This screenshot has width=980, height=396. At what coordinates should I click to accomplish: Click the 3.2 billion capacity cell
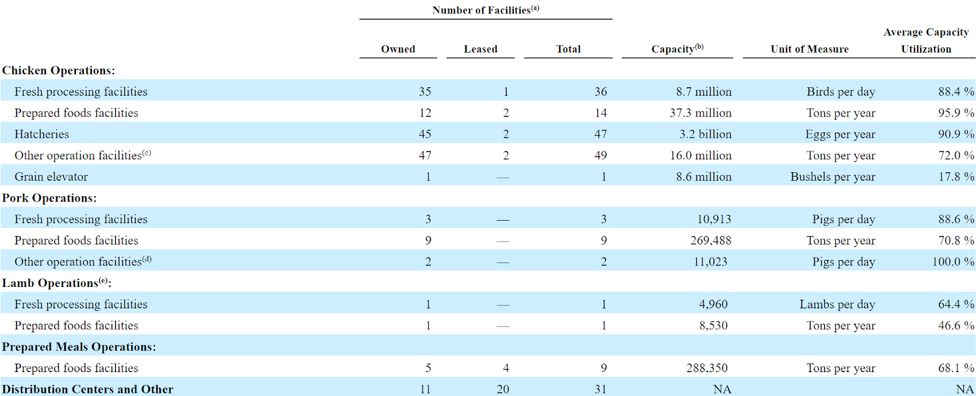(706, 134)
